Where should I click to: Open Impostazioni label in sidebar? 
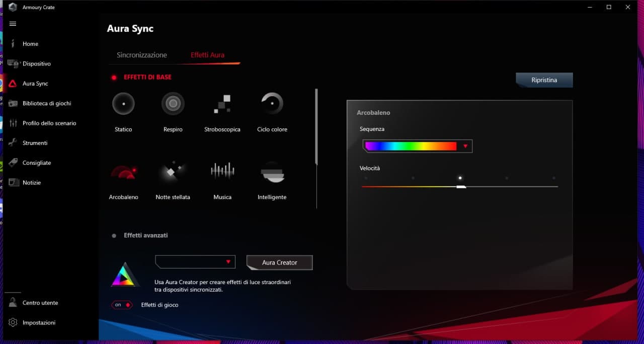39,322
